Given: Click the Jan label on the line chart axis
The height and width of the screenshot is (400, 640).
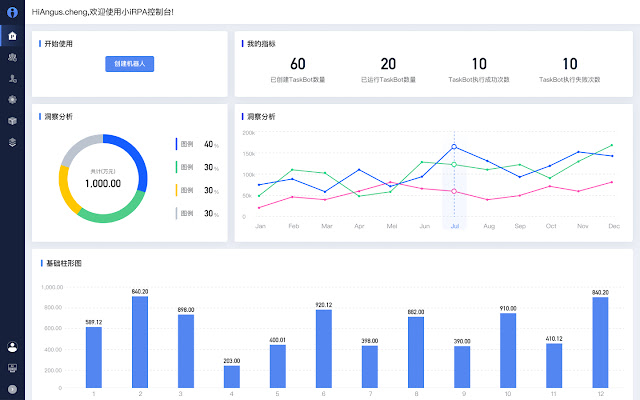Looking at the screenshot, I should coord(260,226).
